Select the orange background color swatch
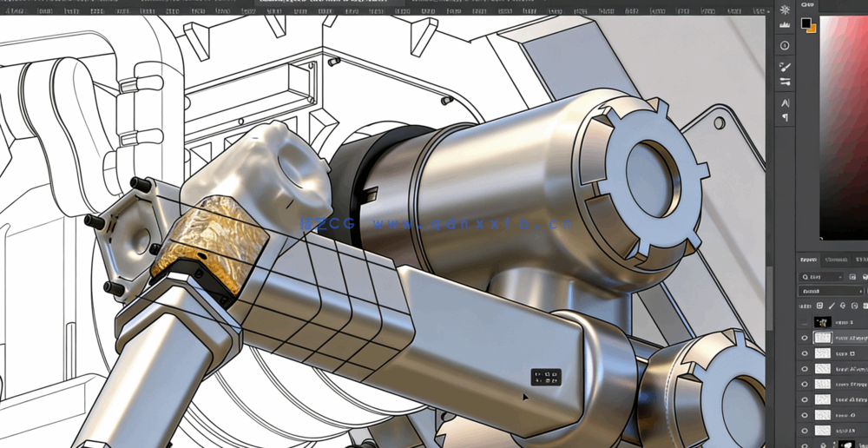868x448 pixels. click(x=812, y=29)
